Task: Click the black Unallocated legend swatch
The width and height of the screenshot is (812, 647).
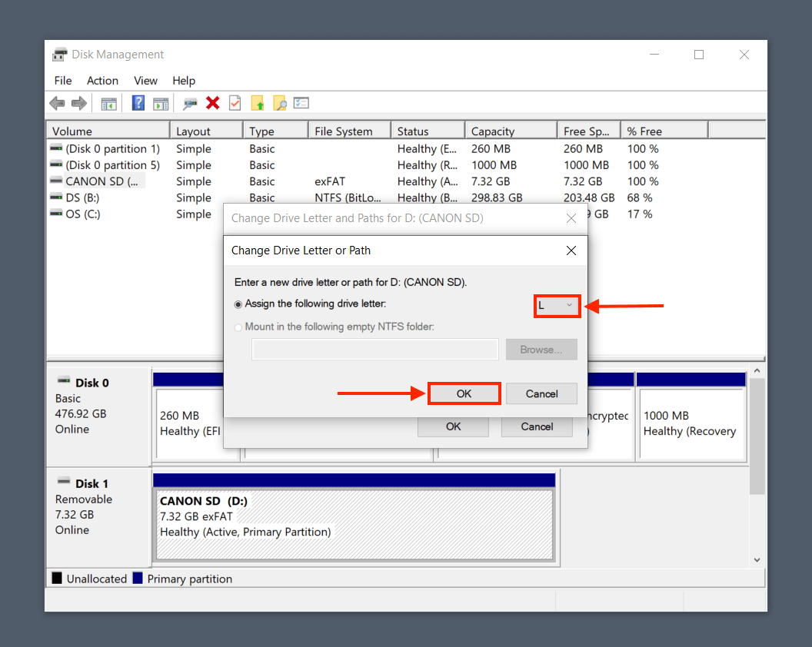Action: click(57, 578)
